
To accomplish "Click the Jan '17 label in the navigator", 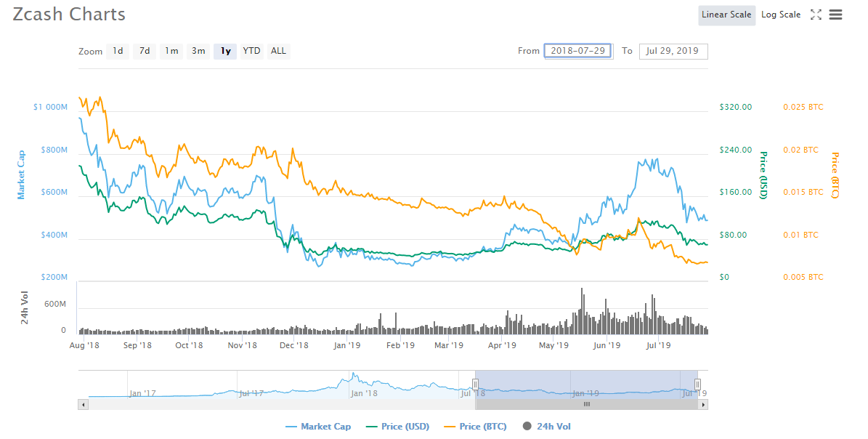I will [x=142, y=394].
